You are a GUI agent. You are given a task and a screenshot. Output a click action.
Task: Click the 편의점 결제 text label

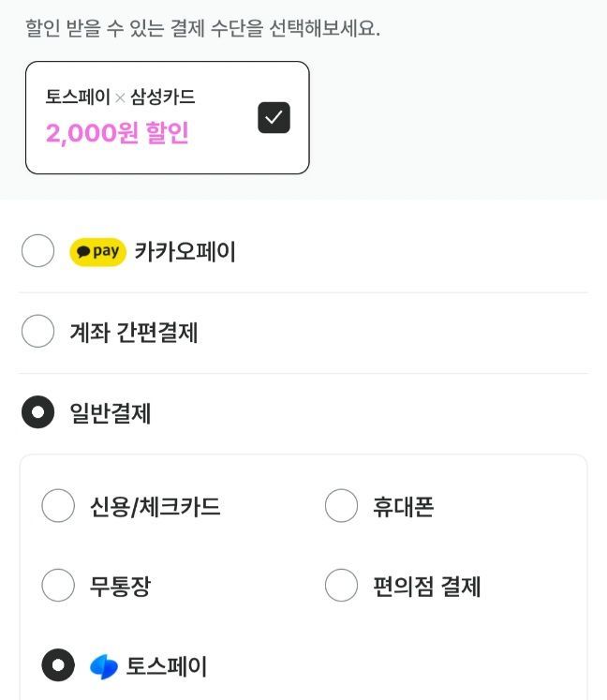426,587
